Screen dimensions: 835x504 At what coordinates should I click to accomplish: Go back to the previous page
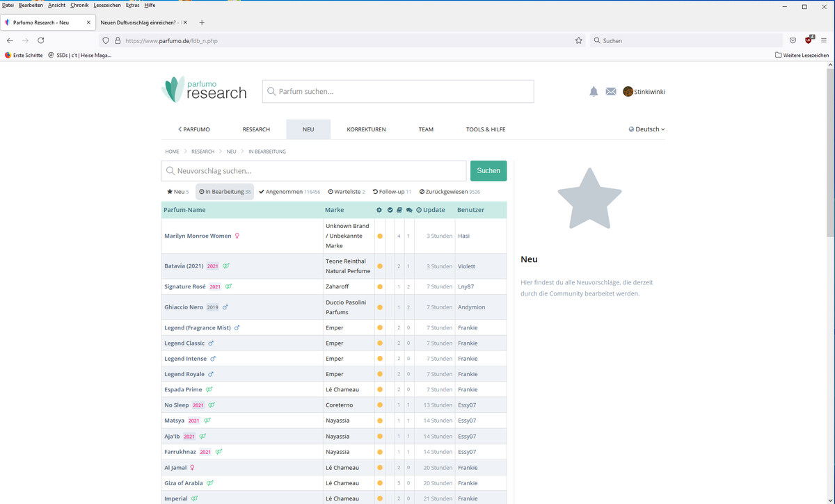[10, 40]
